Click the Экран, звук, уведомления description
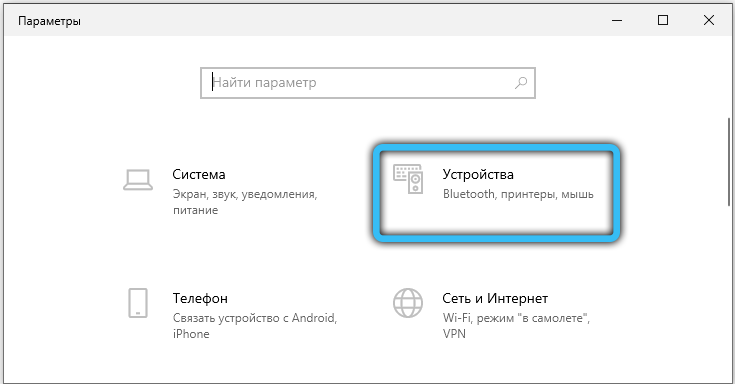Viewport: 735px width, 384px height. point(245,202)
